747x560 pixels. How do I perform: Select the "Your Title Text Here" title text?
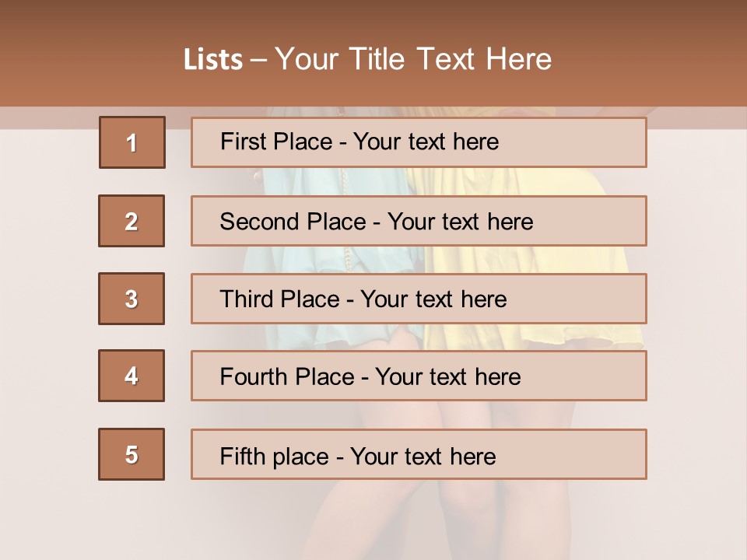(413, 59)
